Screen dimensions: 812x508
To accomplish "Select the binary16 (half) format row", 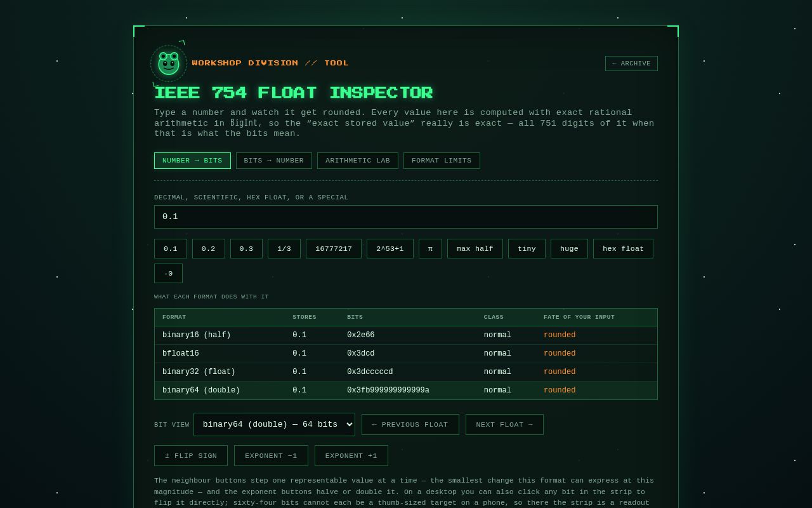I will [406, 335].
